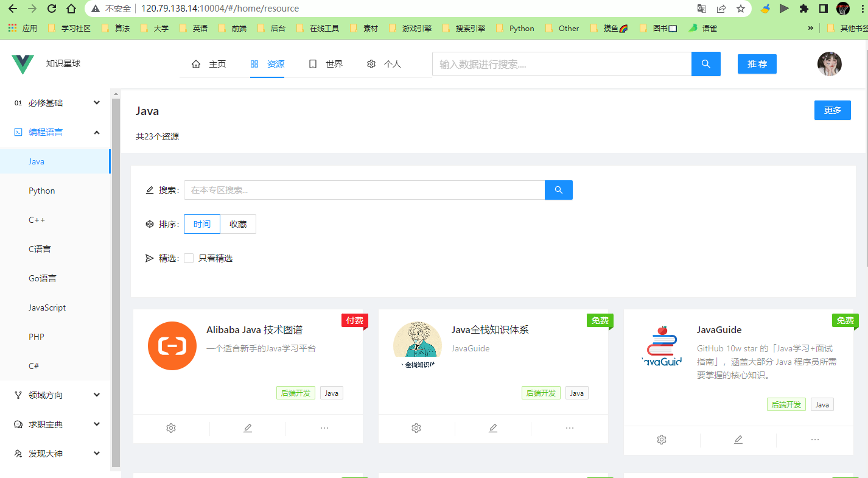Sort resources by 时间
Screen dimensions: 868x478
click(x=202, y=224)
